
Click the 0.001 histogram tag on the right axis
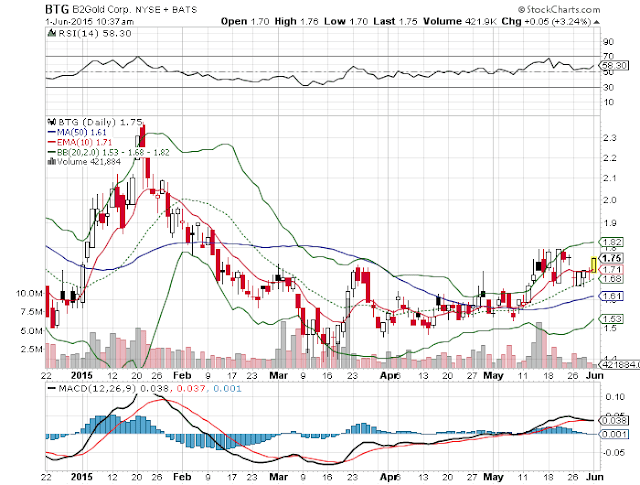613,434
